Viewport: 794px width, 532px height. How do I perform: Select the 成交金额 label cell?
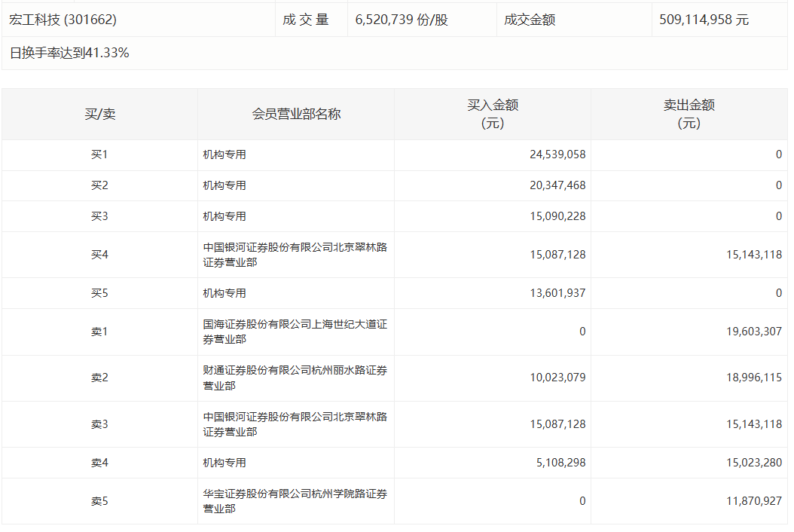click(x=530, y=20)
